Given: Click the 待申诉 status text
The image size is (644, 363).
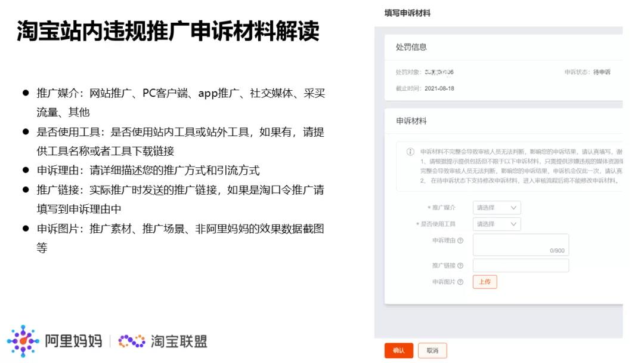Looking at the screenshot, I should pyautogui.click(x=602, y=72).
